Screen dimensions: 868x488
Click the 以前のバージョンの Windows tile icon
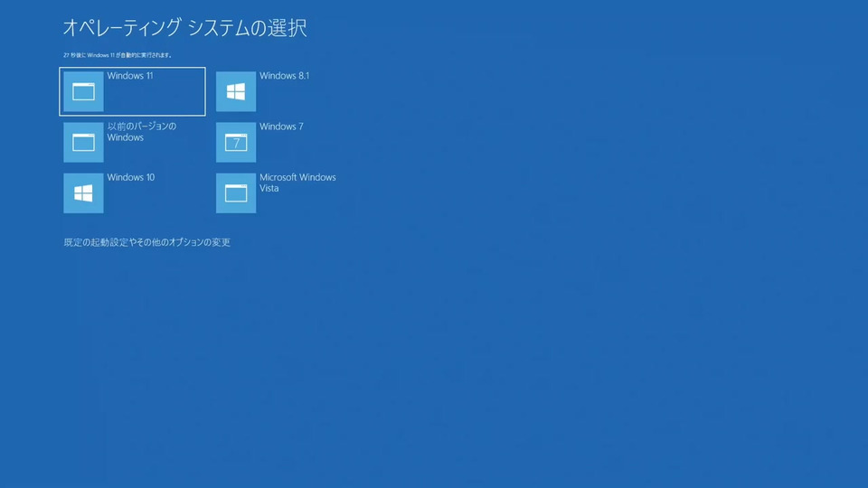coord(83,142)
